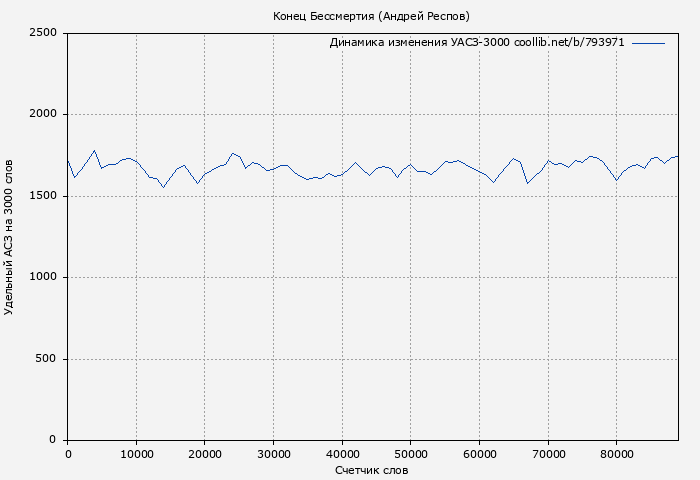Click the legend text 'Динамика изменения УАСЗ-3000'
Viewport: 700px width, 480px height.
(x=419, y=43)
